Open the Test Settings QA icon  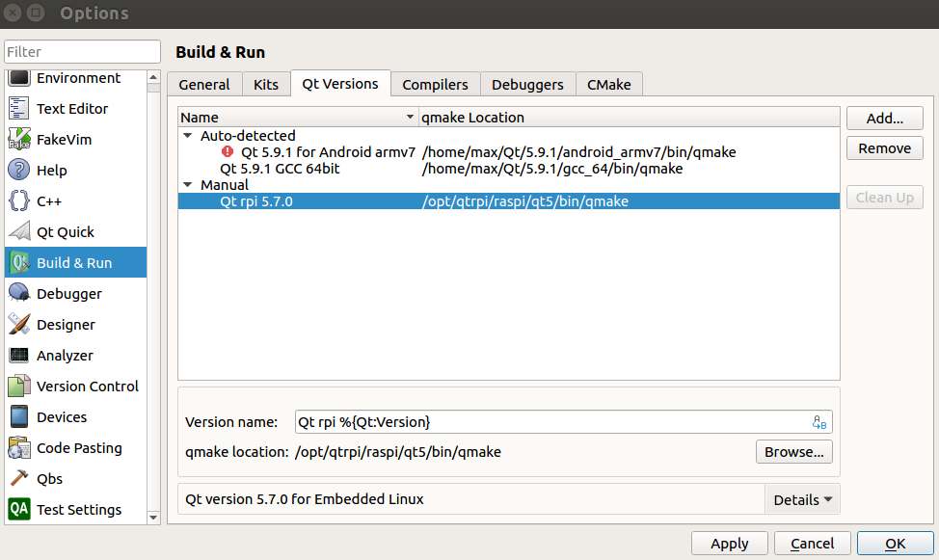point(18,509)
